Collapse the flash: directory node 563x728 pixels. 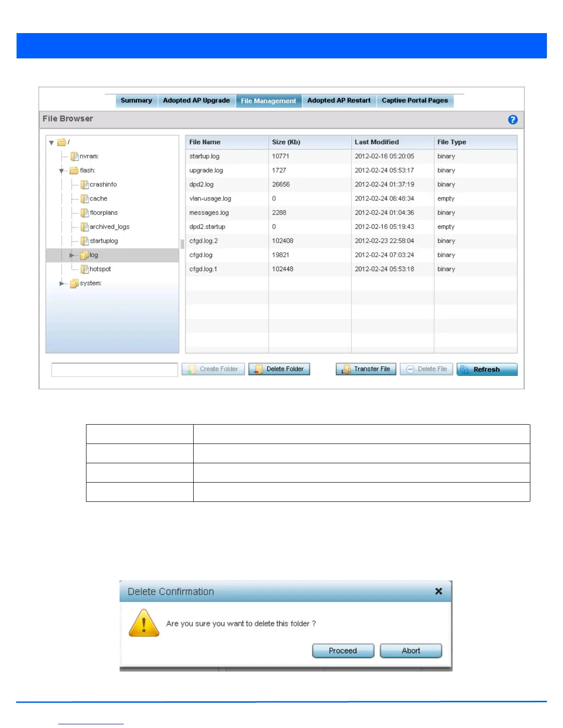61,171
